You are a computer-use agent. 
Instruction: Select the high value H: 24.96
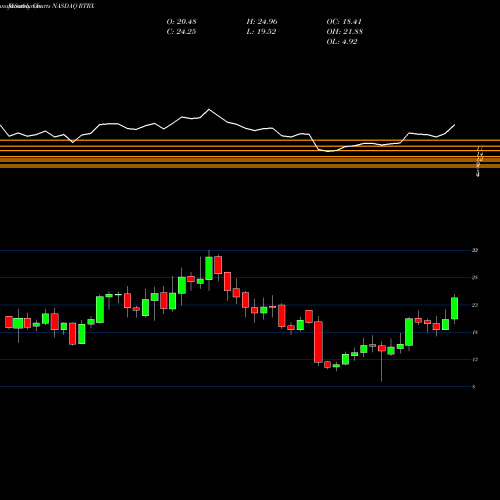pos(262,22)
